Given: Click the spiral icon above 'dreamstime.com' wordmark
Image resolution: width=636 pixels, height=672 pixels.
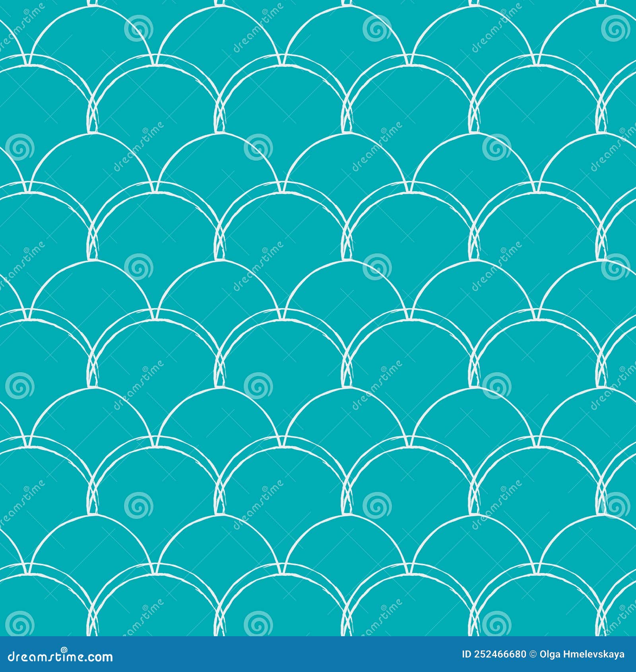Looking at the screenshot, I should click(64, 650).
